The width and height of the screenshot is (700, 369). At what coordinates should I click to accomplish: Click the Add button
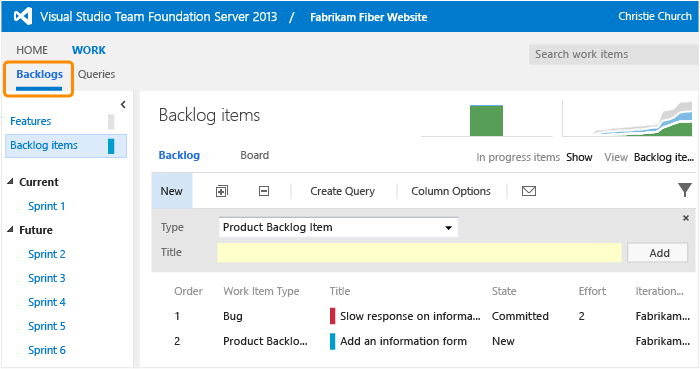(658, 253)
